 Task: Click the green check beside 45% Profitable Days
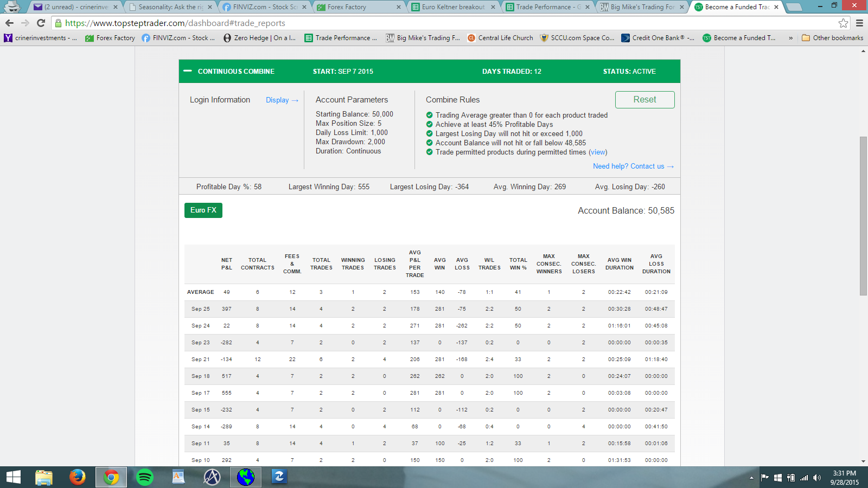click(430, 124)
